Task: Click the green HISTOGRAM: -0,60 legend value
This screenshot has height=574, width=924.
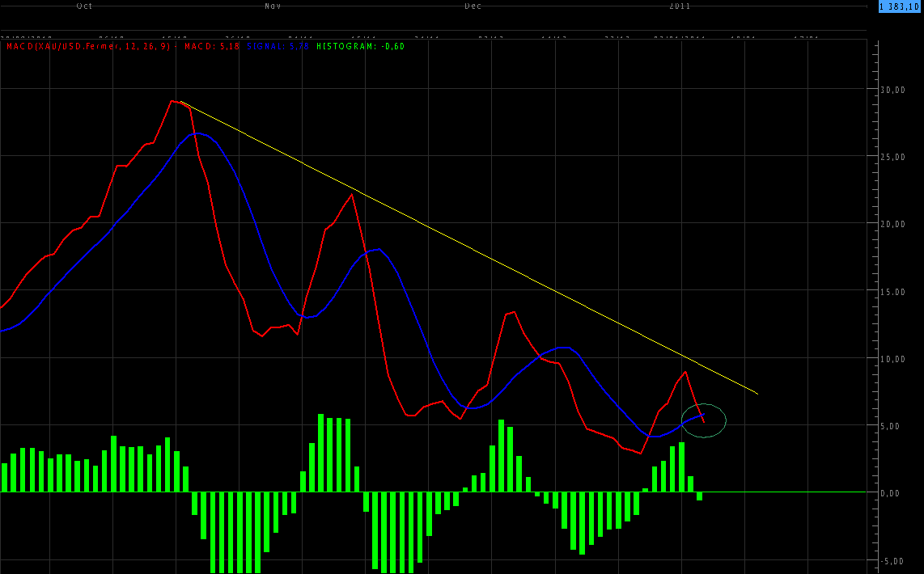Action: 360,46
